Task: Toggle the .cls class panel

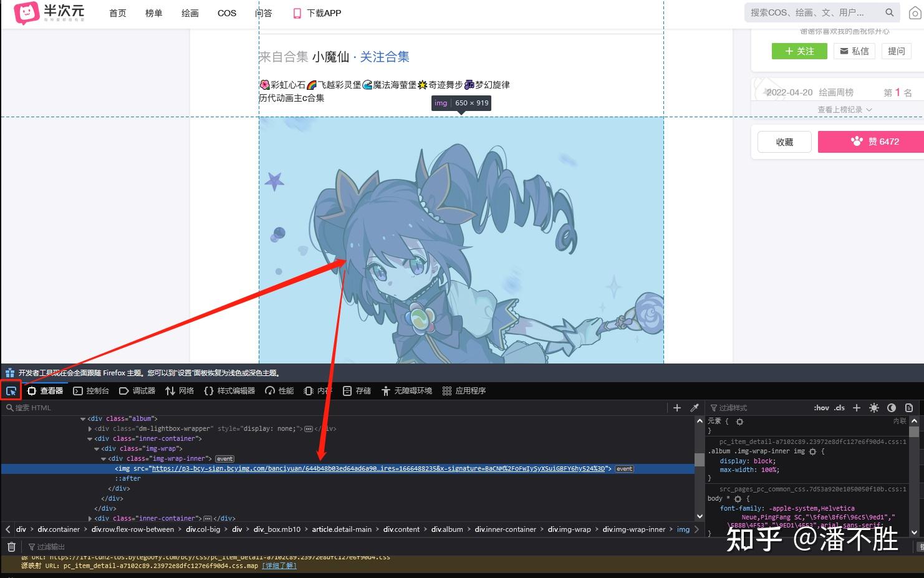Action: [840, 408]
